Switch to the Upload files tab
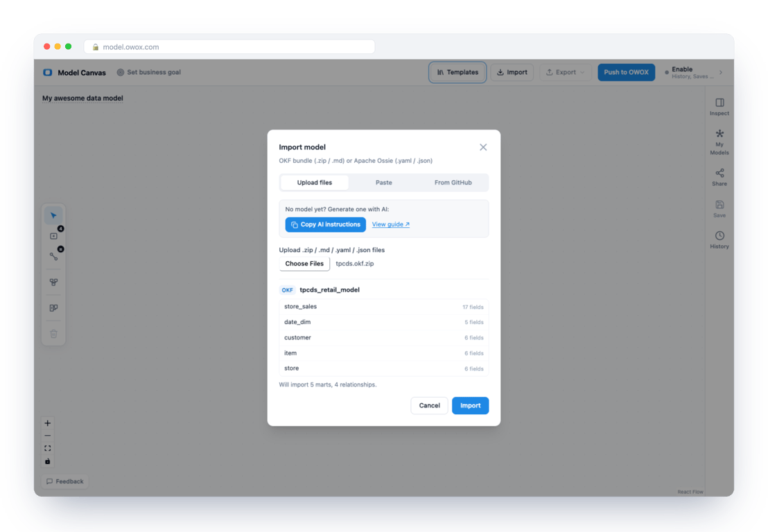 pyautogui.click(x=315, y=183)
